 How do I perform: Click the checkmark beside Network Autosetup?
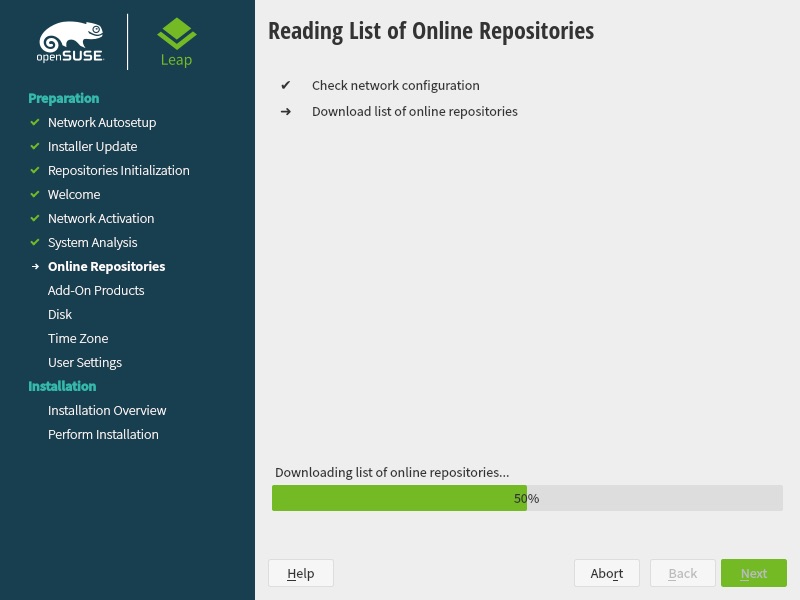35,122
